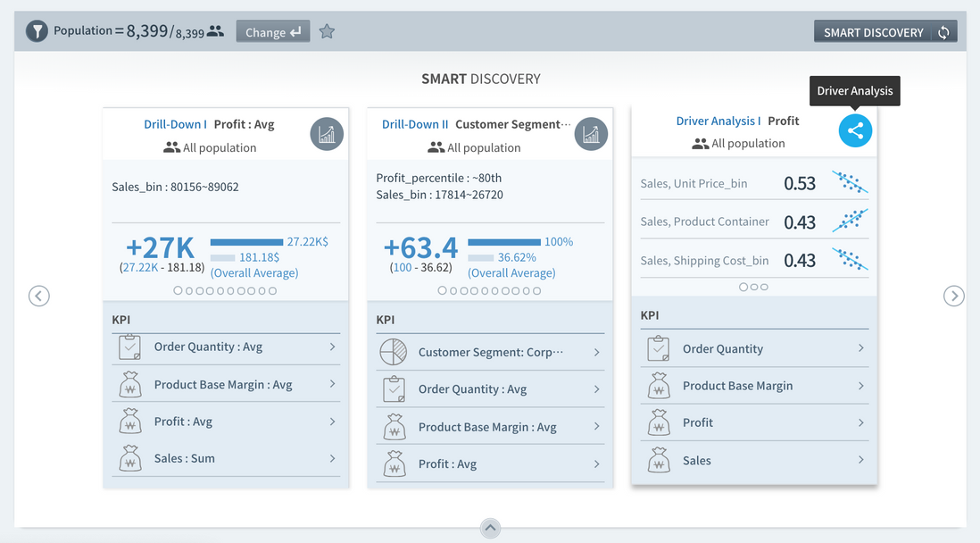The width and height of the screenshot is (980, 543).
Task: Click the people icon beside the population count
Action: click(x=216, y=30)
